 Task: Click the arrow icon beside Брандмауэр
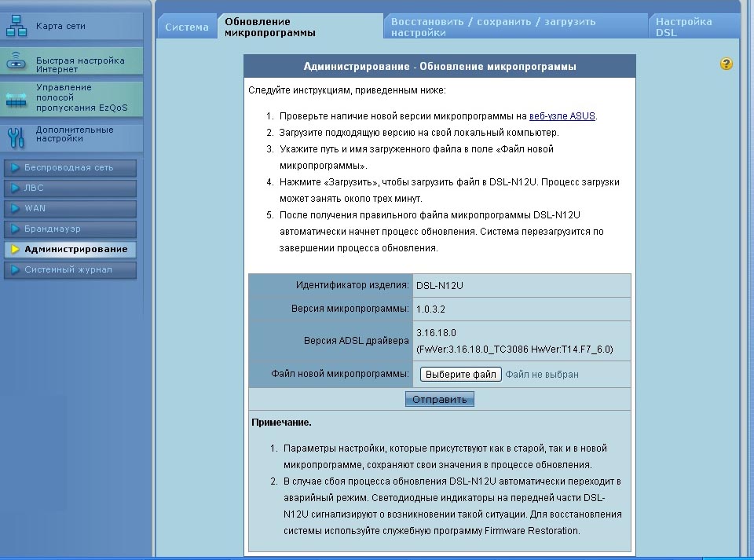tap(15, 229)
